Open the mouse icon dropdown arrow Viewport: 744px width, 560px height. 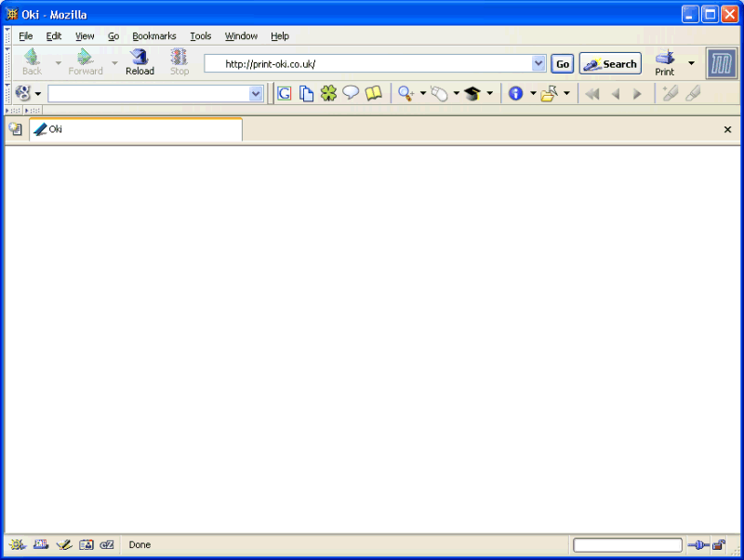[456, 93]
